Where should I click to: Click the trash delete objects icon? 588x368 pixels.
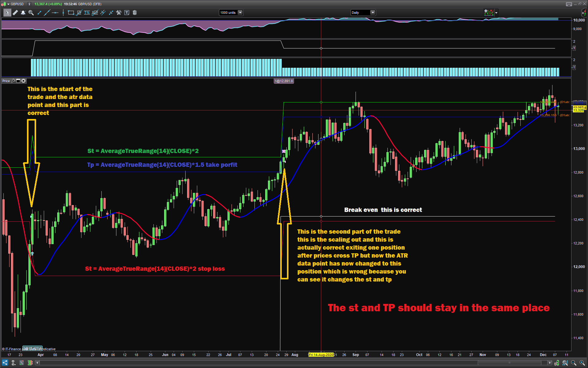tap(135, 13)
